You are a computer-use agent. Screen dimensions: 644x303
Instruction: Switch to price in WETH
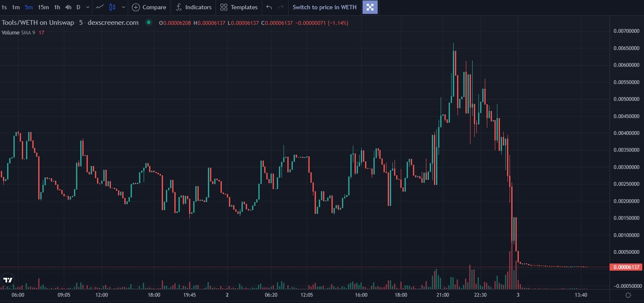[324, 7]
